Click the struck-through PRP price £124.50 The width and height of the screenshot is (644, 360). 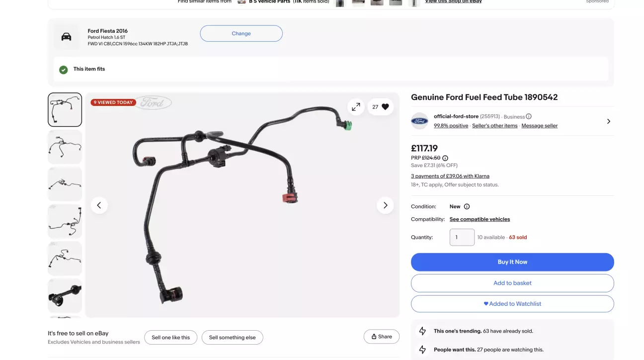[431, 158]
